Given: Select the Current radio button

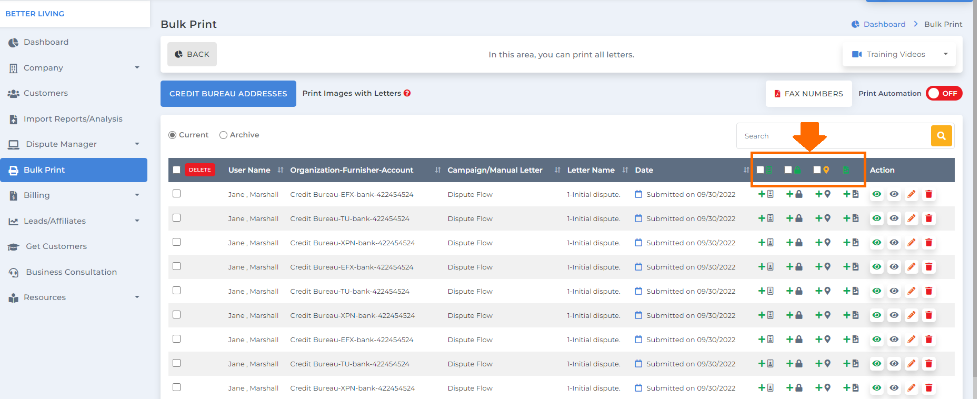Looking at the screenshot, I should [172, 135].
